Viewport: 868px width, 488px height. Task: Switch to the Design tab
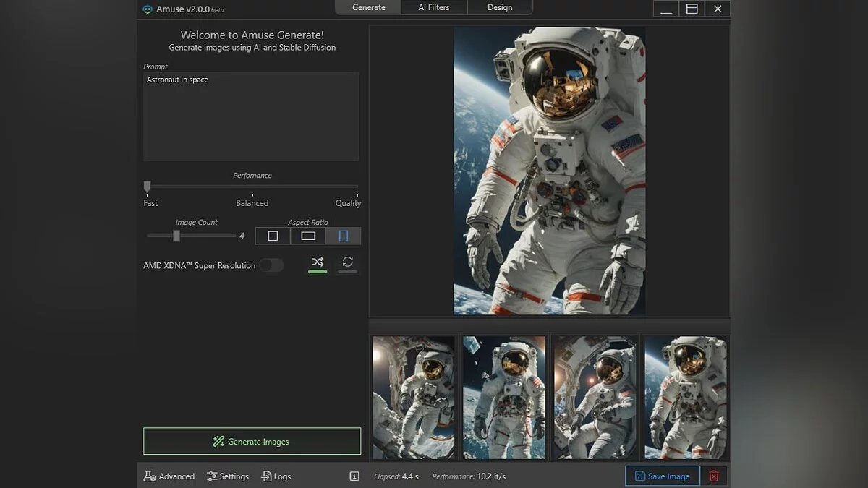click(x=500, y=8)
